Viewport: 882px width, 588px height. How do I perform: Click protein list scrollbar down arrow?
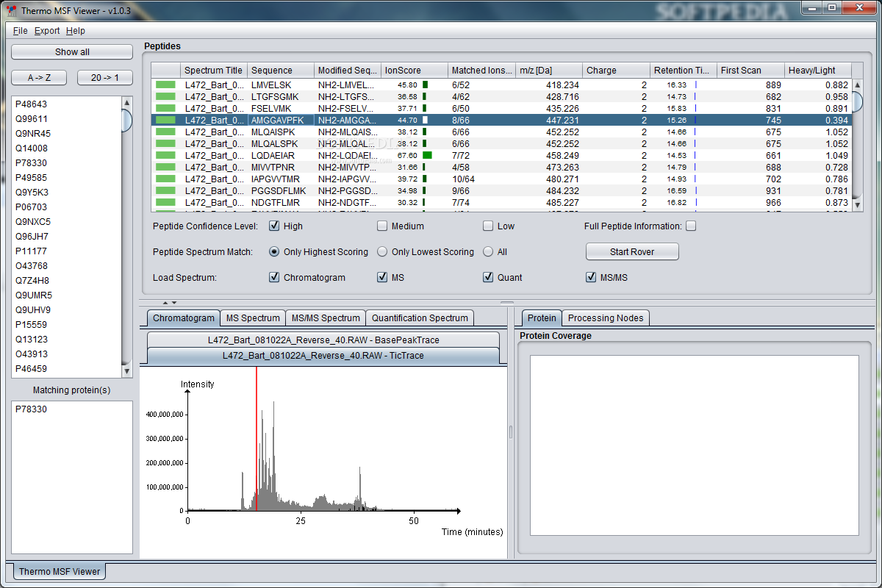pyautogui.click(x=126, y=370)
